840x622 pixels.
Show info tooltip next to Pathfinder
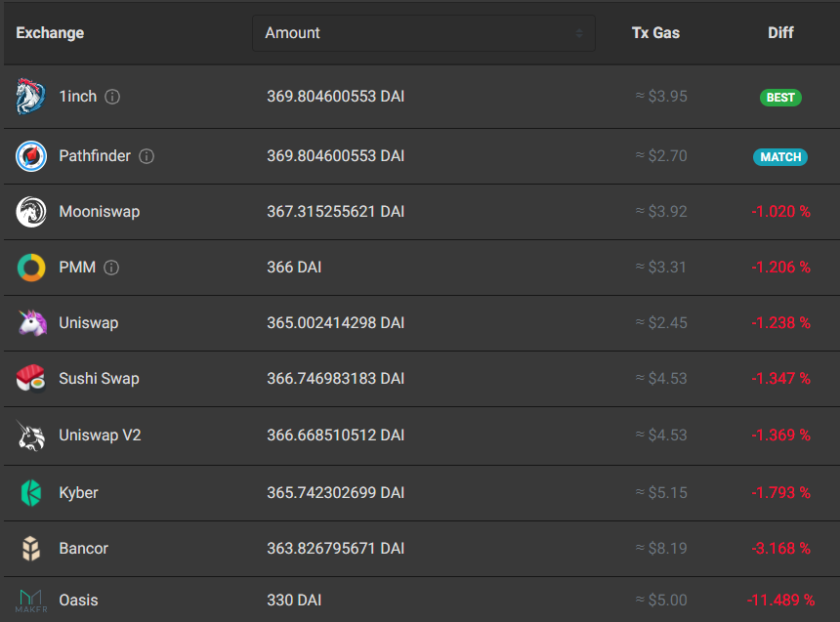tap(147, 156)
